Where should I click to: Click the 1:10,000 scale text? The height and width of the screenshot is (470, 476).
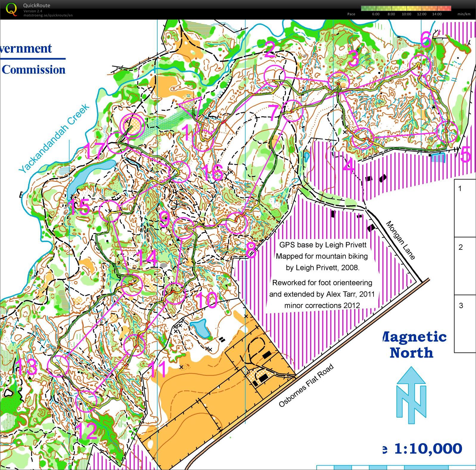[x=428, y=449]
